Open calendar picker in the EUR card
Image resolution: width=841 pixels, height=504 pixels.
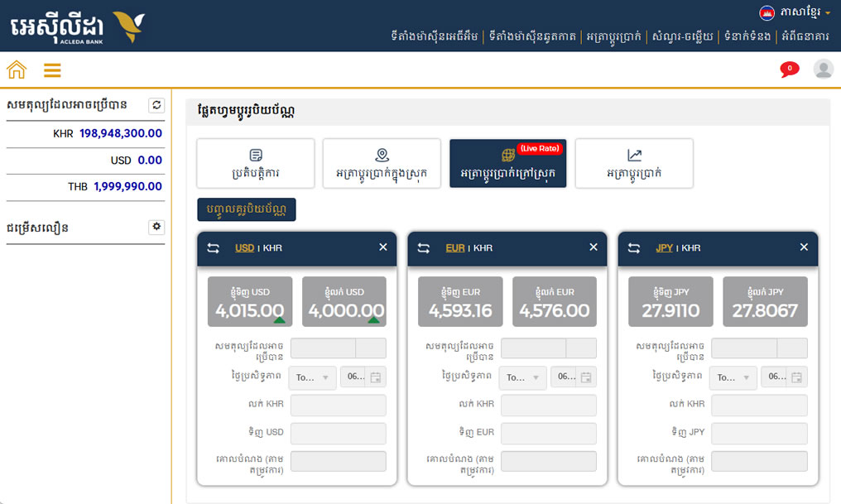tap(586, 377)
